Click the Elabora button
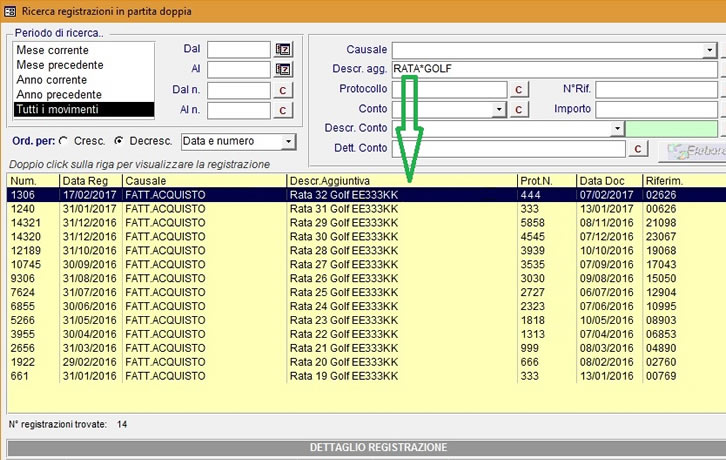Image resolution: width=726 pixels, height=460 pixels. pos(692,151)
